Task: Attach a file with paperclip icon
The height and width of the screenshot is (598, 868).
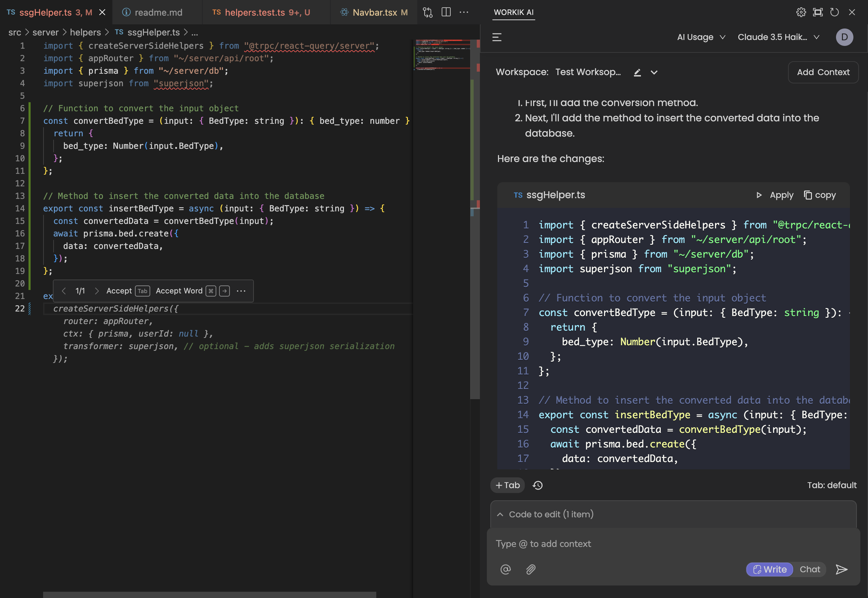Action: [531, 569]
